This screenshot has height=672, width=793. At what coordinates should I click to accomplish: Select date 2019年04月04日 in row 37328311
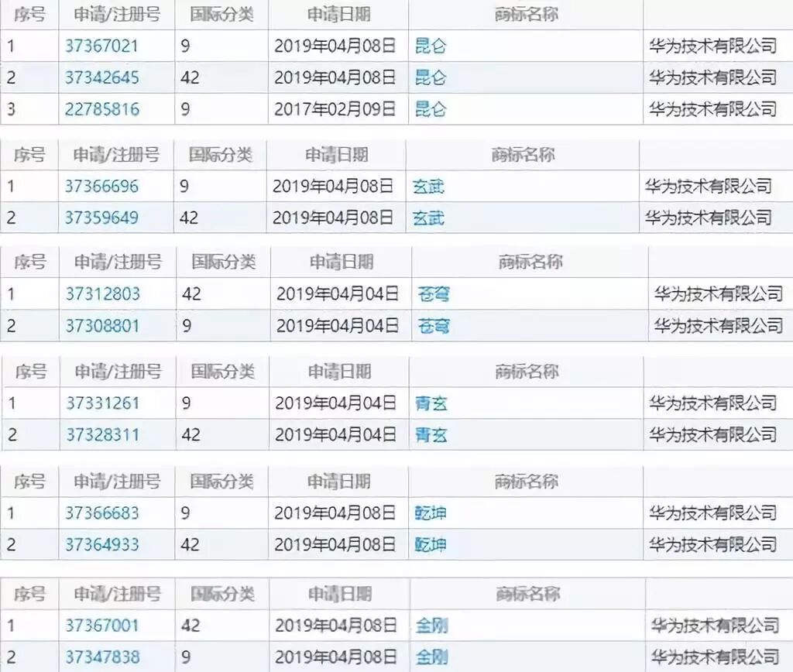point(335,434)
